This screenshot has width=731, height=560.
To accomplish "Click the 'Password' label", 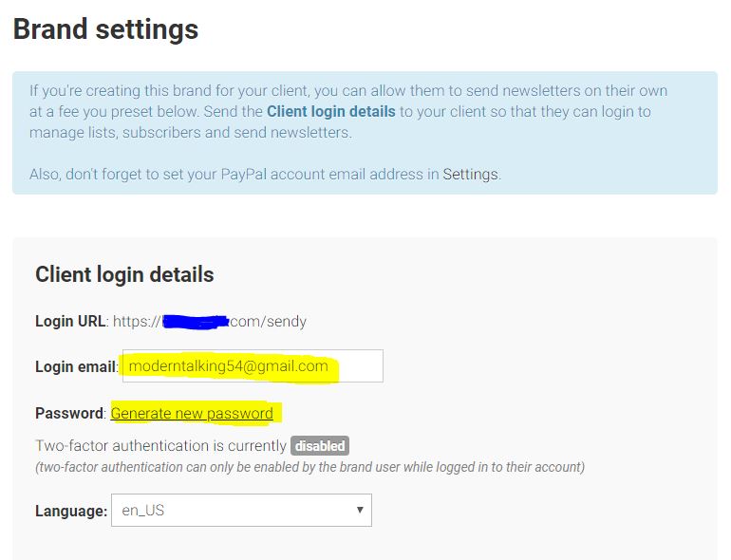I will 68,414.
